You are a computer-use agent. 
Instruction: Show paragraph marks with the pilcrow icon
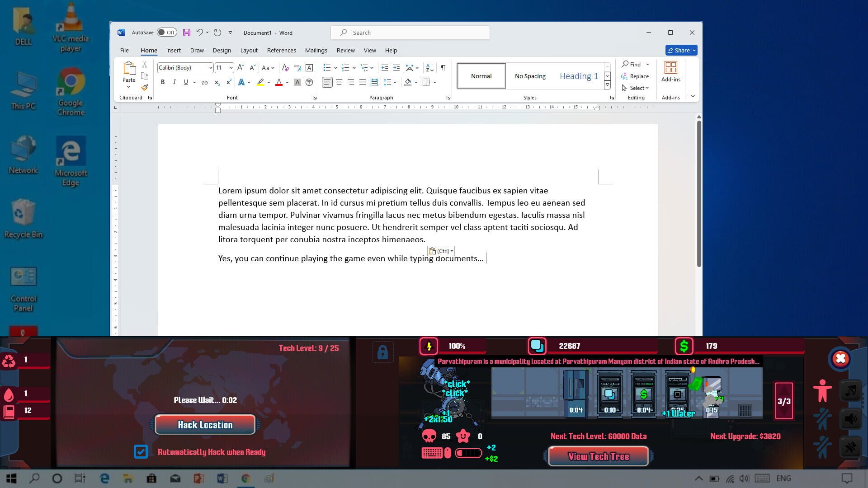[x=443, y=68]
